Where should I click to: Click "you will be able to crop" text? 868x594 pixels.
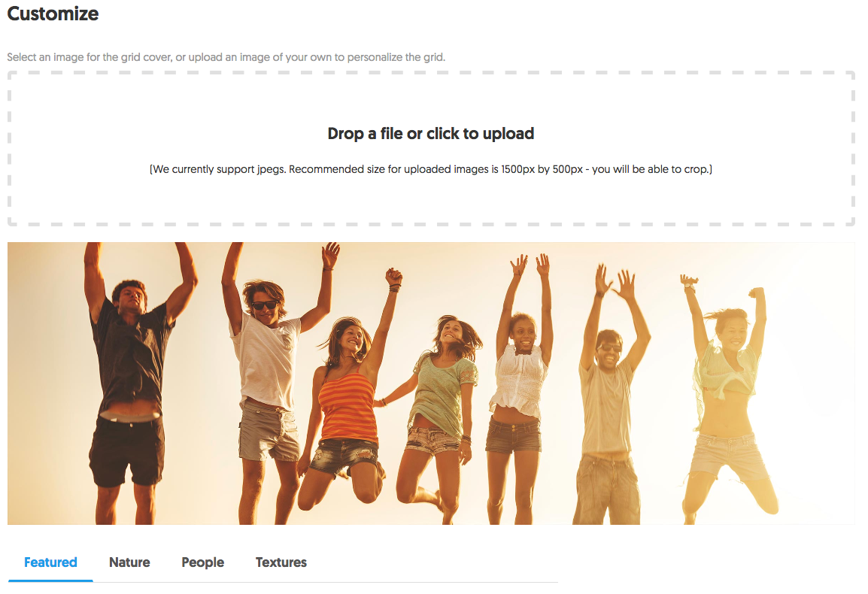[651, 169]
